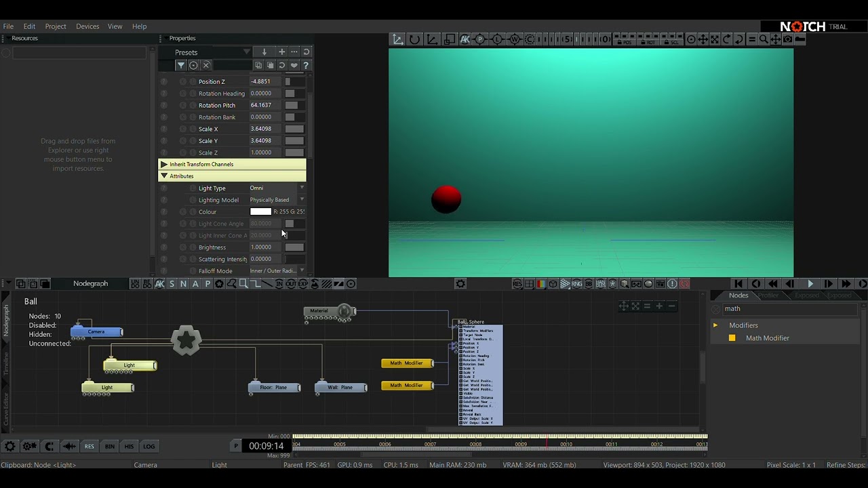The width and height of the screenshot is (868, 488).
Task: Toggle the S button in nodegraph toolbar
Action: coord(172,284)
